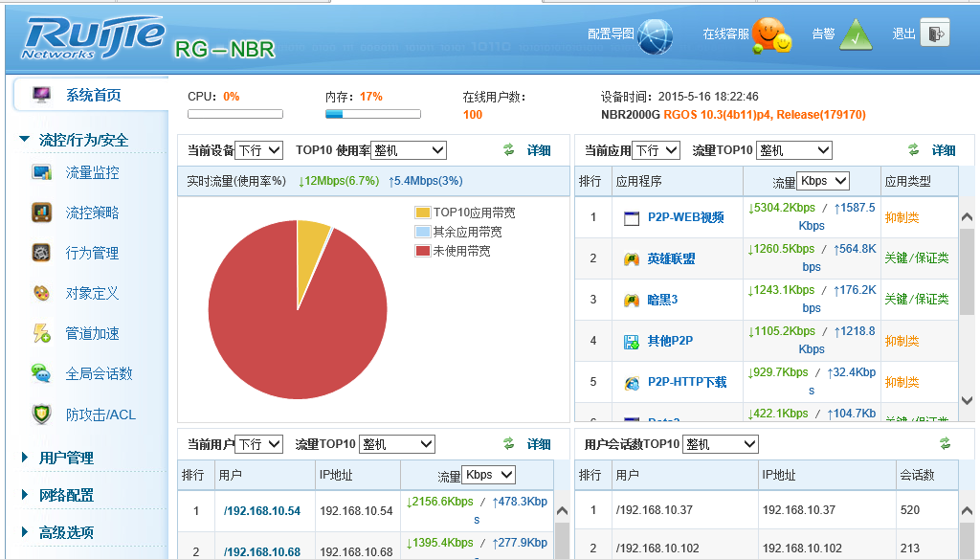Click the 防攻击/ACL shield icon
Viewport: 980px width, 560px height.
point(41,414)
